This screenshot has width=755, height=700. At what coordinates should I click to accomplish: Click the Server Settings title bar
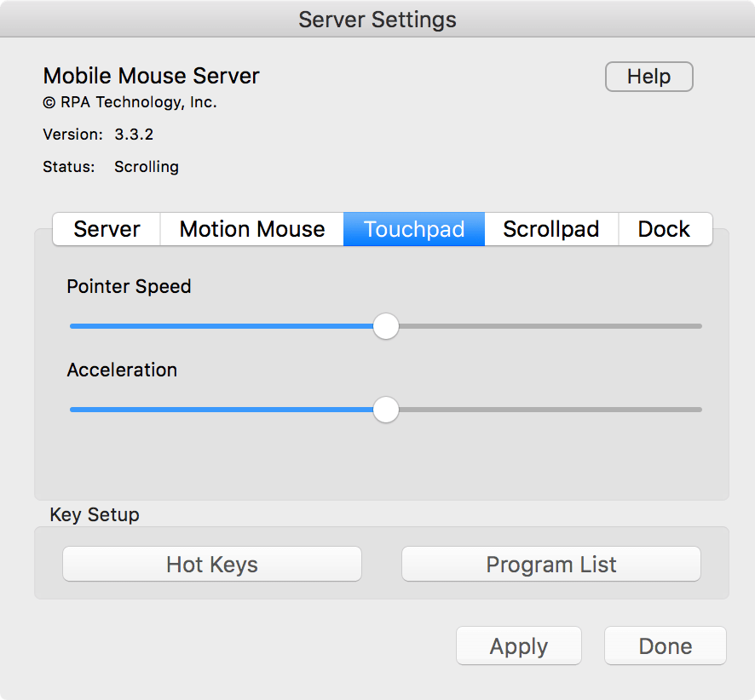coord(377,19)
